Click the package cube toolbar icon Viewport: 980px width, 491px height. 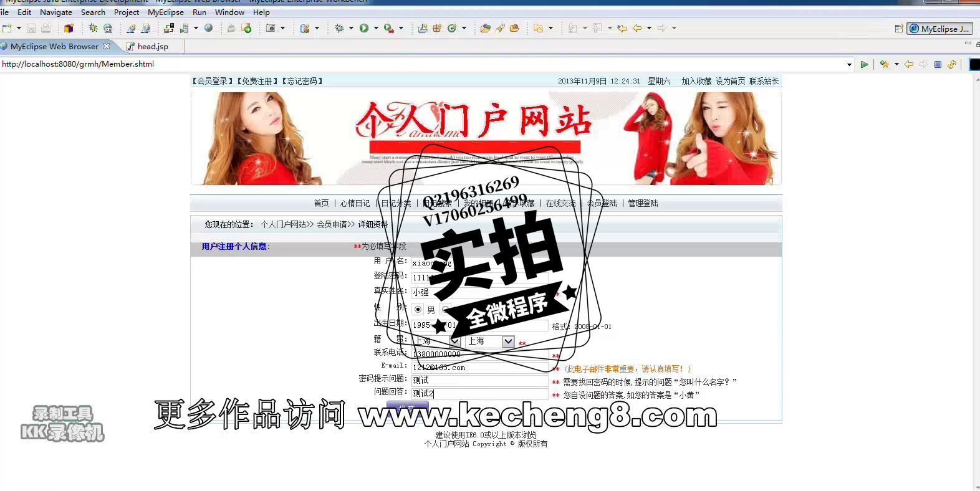click(x=69, y=28)
